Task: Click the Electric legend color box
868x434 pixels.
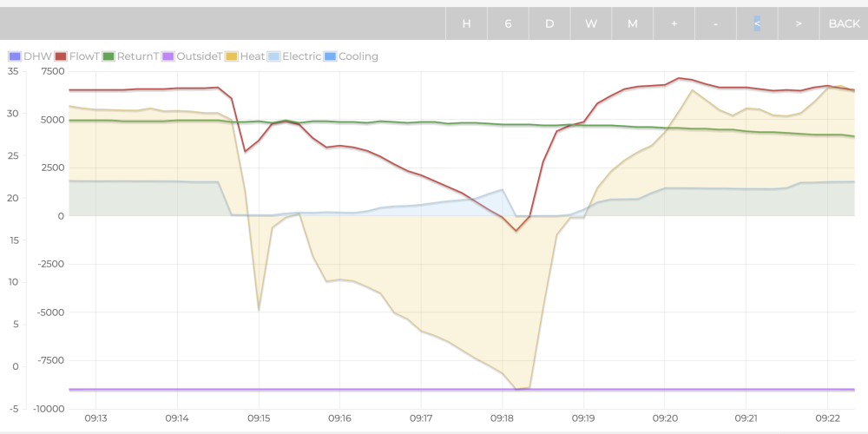Action: coord(273,56)
